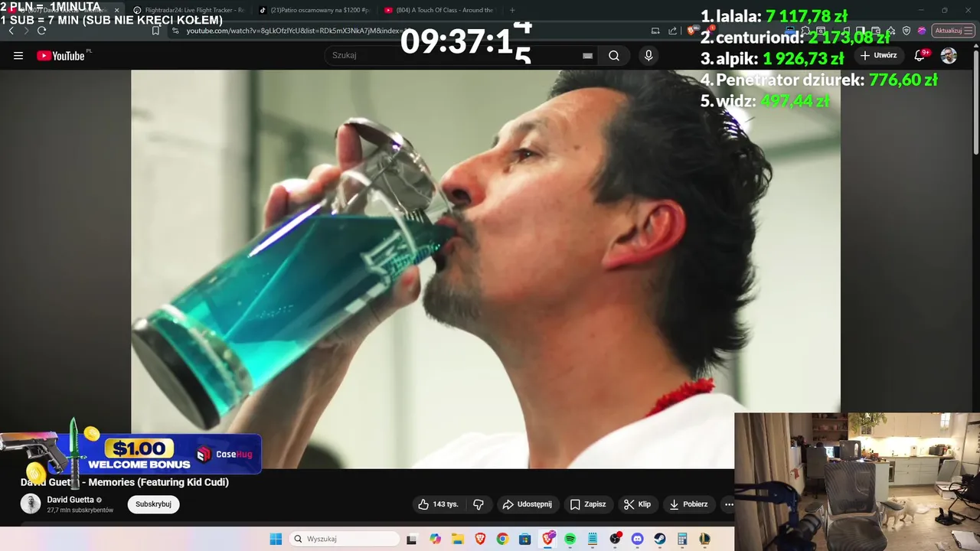Click the YouTube search magnifier button
The height and width of the screenshot is (551, 980).
pos(614,56)
